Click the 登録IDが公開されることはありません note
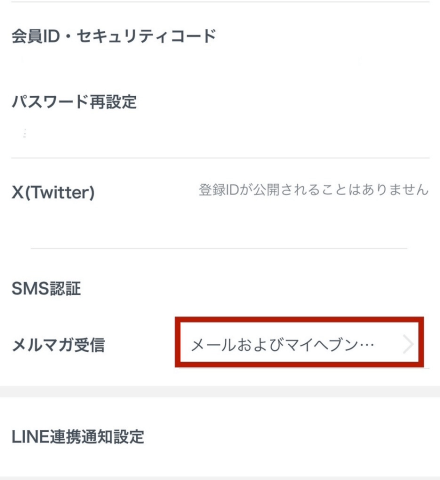This screenshot has width=440, height=480. click(x=314, y=190)
